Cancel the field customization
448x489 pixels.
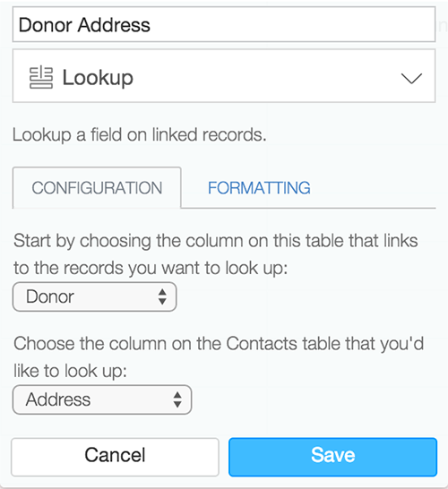[115, 457]
